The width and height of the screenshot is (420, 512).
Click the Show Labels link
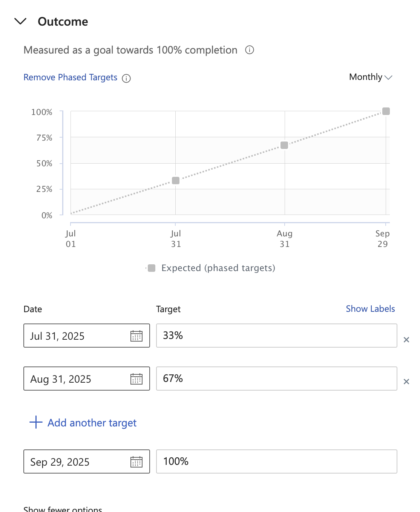click(x=370, y=308)
